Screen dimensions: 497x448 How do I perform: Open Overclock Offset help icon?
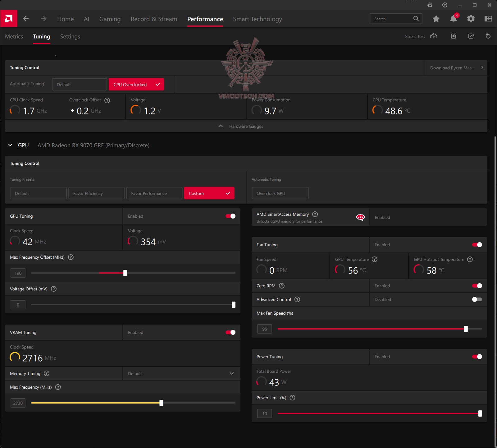point(107,100)
